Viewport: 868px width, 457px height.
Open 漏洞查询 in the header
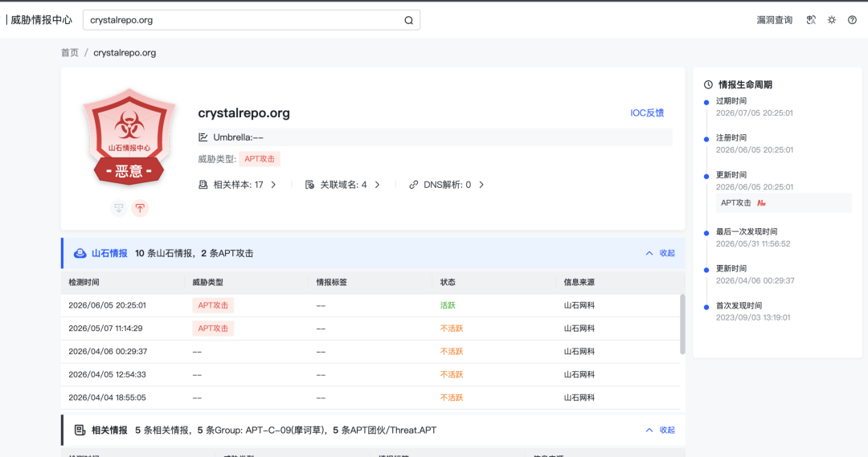pyautogui.click(x=775, y=20)
